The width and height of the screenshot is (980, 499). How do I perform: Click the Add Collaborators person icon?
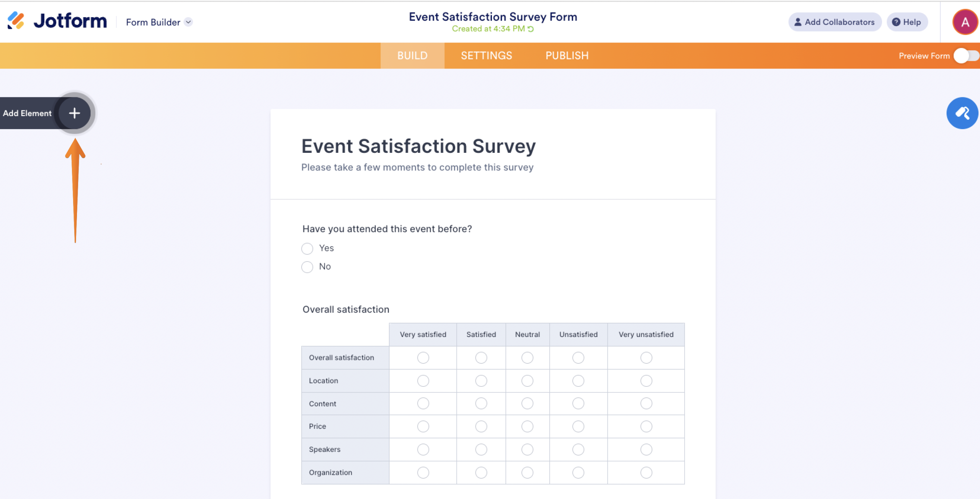pyautogui.click(x=797, y=22)
